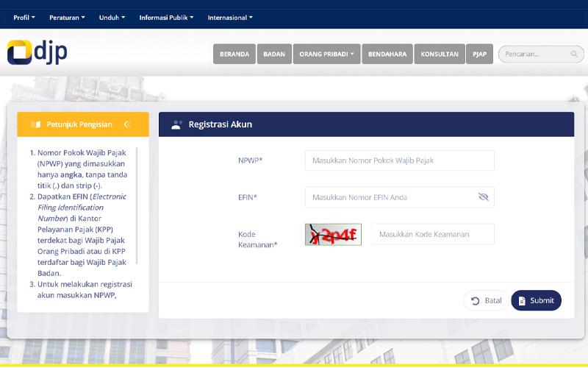Expand the Peraturan dropdown menu
Image resolution: width=588 pixels, height=368 pixels.
pos(67,17)
